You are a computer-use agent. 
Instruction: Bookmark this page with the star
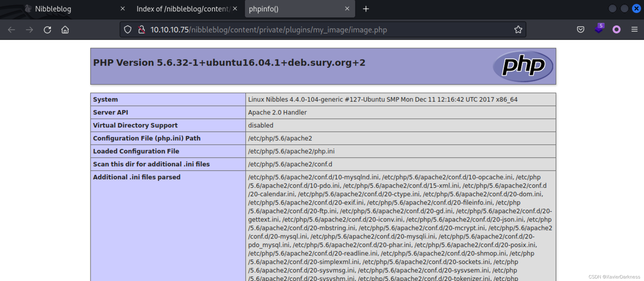pyautogui.click(x=518, y=30)
